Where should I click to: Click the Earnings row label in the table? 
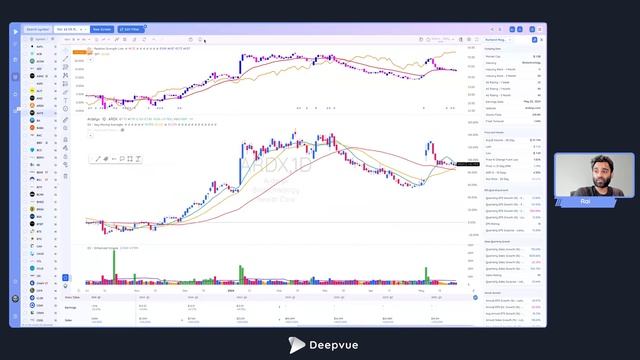coord(70,307)
